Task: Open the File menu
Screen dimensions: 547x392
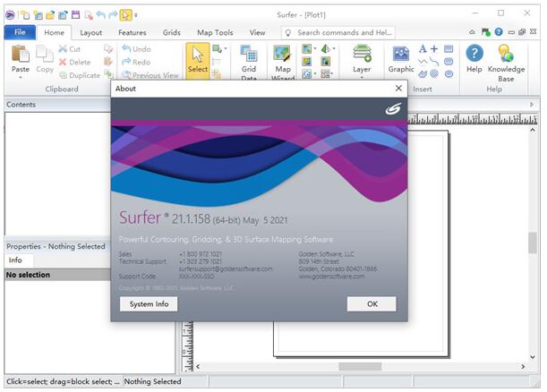Action: (19, 32)
